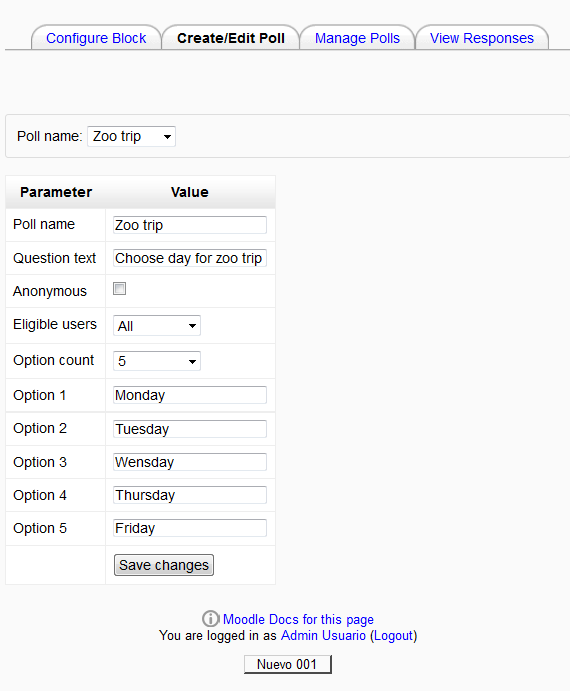Select the Option 1 field containing Monday

(190, 395)
